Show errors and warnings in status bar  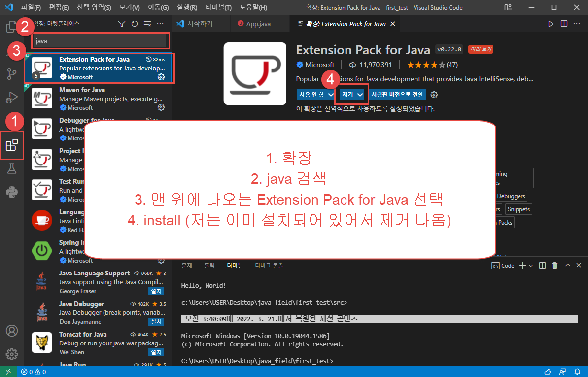pos(34,372)
